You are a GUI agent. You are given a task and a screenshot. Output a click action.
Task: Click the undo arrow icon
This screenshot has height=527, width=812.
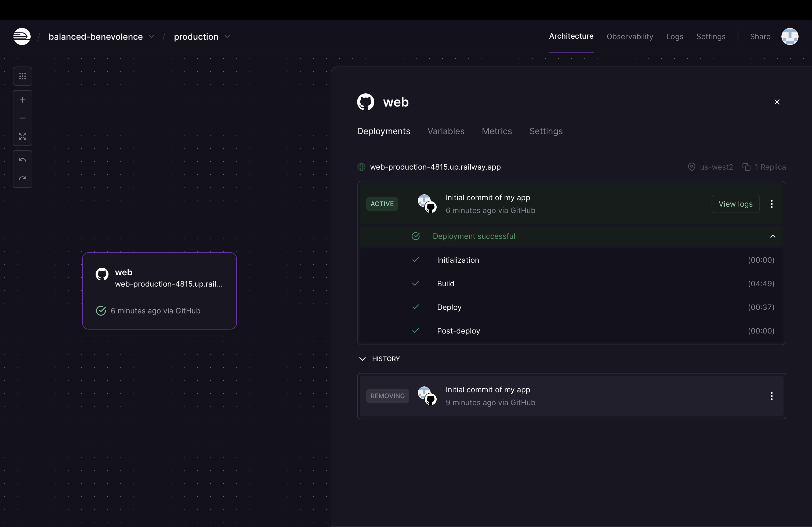coord(23,160)
